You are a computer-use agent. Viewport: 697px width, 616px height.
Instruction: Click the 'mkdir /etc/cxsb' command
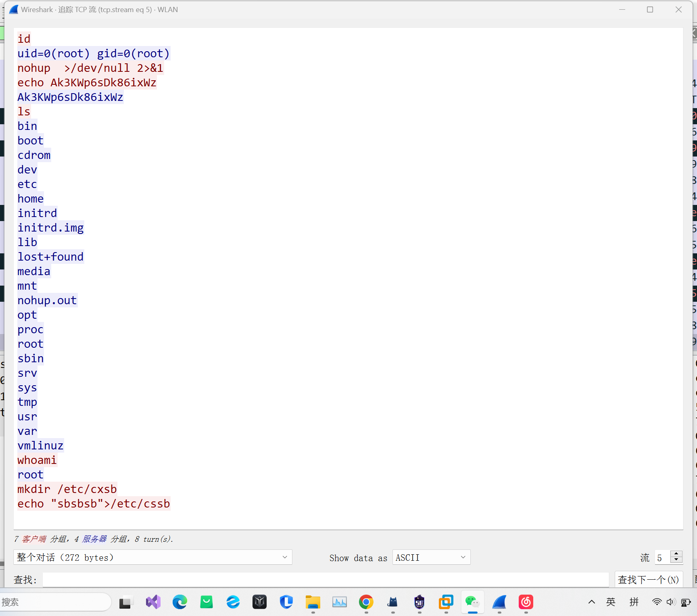tap(67, 489)
